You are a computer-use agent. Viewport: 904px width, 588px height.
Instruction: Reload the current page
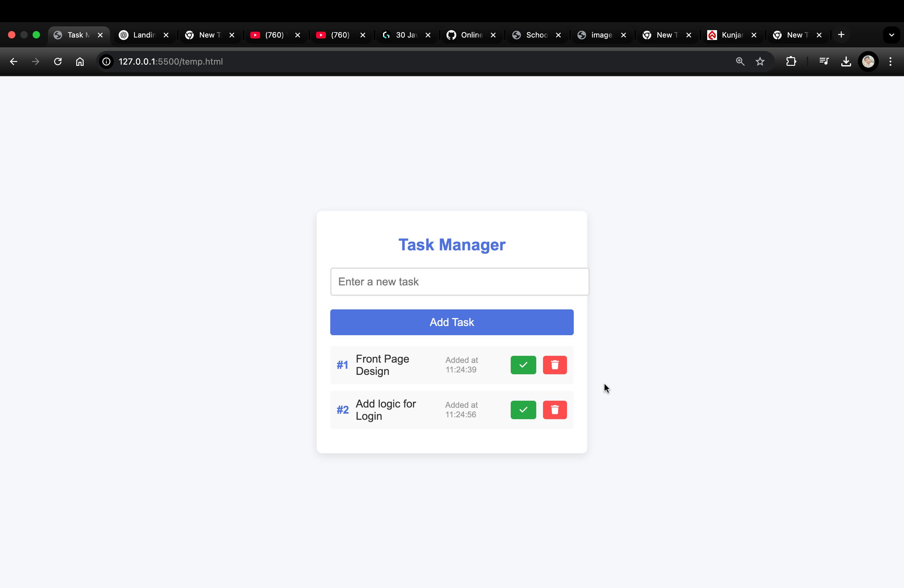click(x=58, y=61)
